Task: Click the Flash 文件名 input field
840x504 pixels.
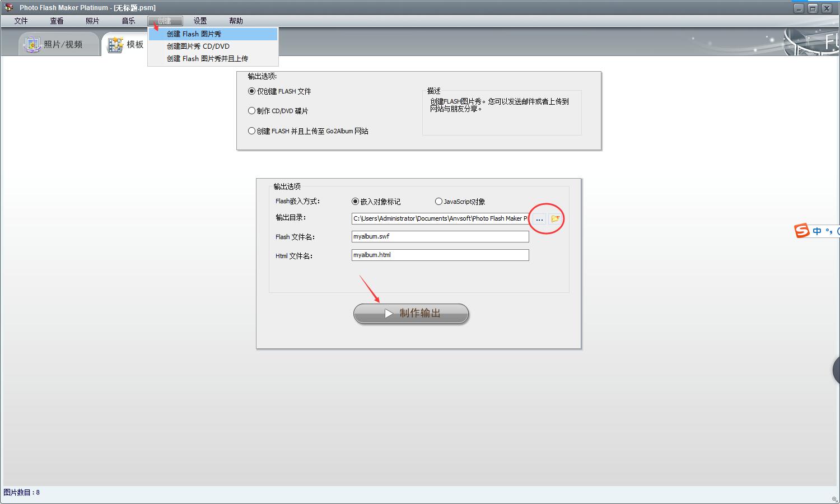Action: coord(440,236)
